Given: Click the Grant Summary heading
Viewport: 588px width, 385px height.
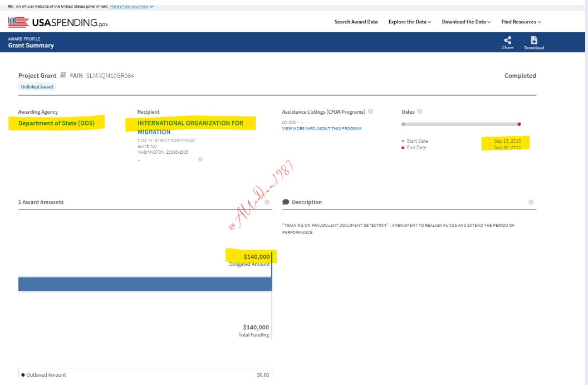Looking at the screenshot, I should [x=31, y=45].
